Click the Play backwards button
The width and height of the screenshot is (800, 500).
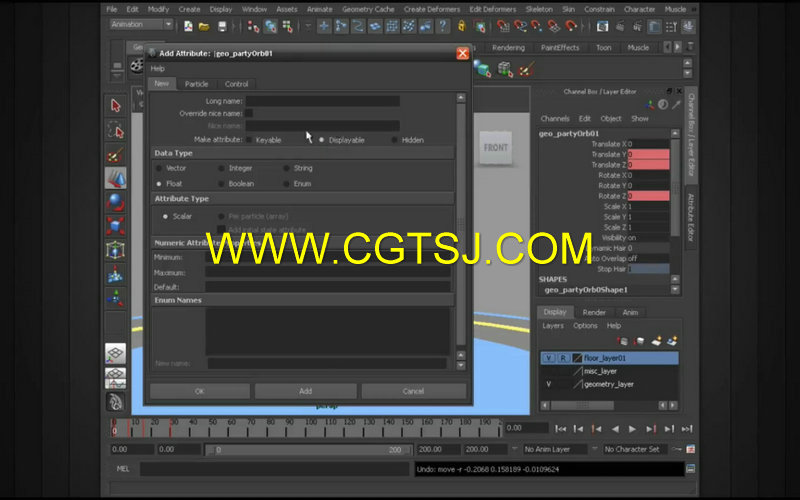click(x=615, y=429)
